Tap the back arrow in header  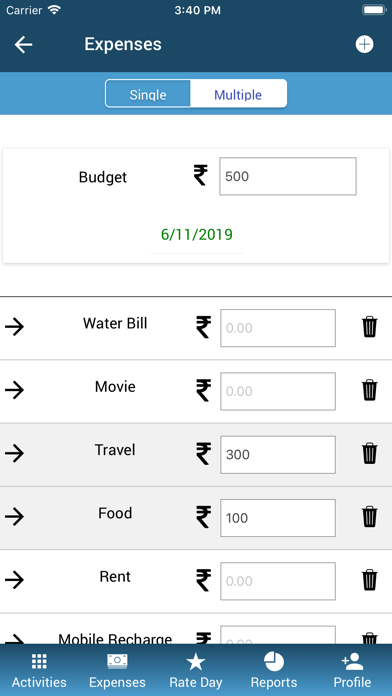[24, 45]
